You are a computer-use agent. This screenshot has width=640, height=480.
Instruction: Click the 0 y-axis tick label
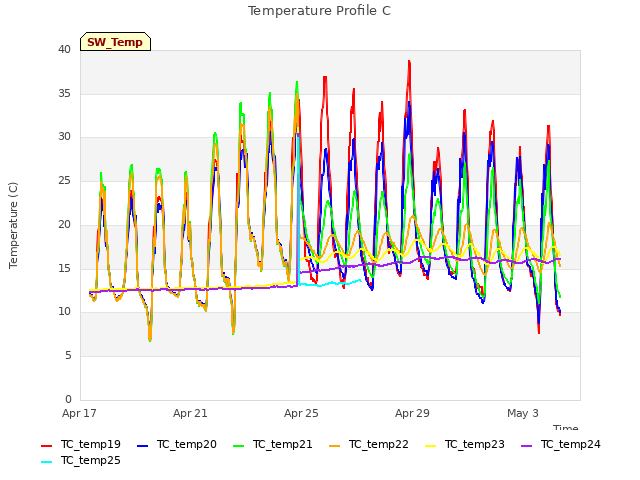(68, 399)
